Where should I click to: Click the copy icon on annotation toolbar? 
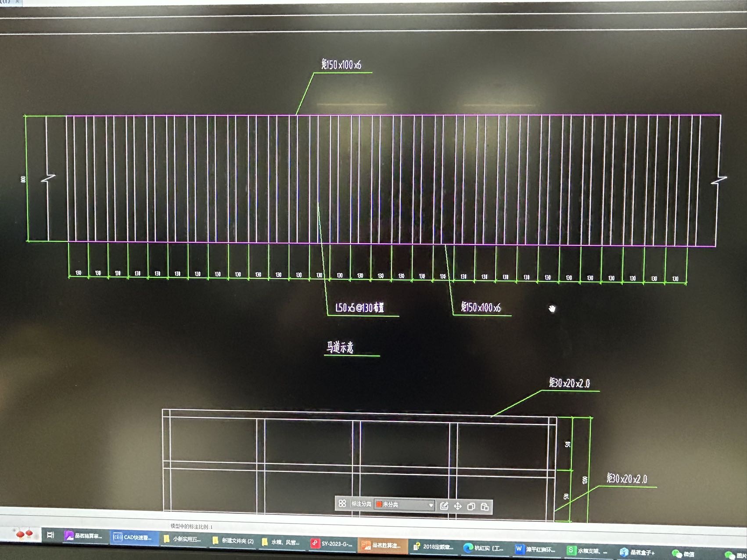(471, 506)
